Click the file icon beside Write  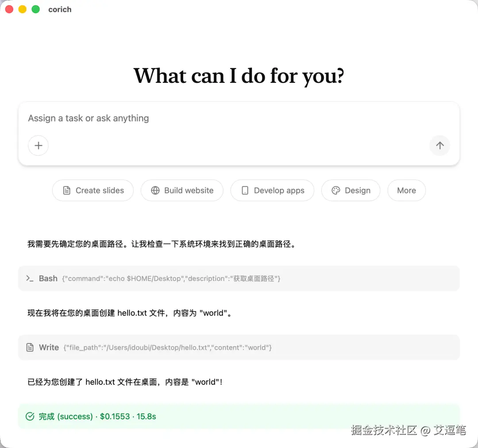30,348
